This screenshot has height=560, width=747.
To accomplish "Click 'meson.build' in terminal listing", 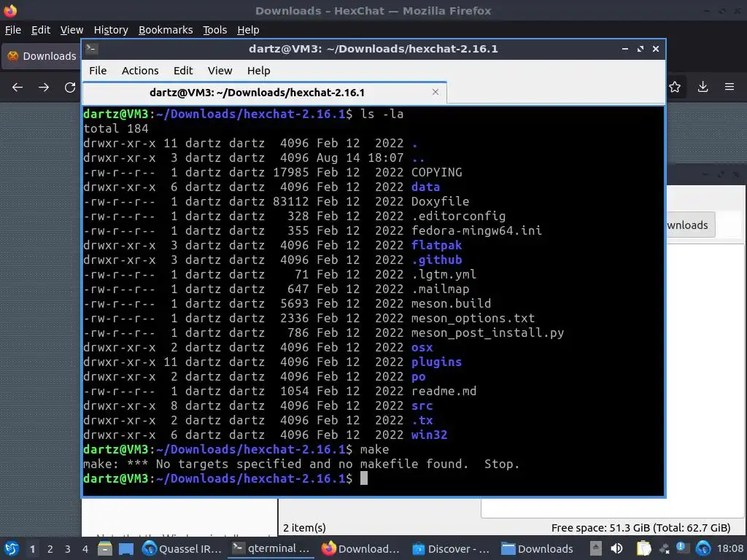I will pyautogui.click(x=451, y=303).
